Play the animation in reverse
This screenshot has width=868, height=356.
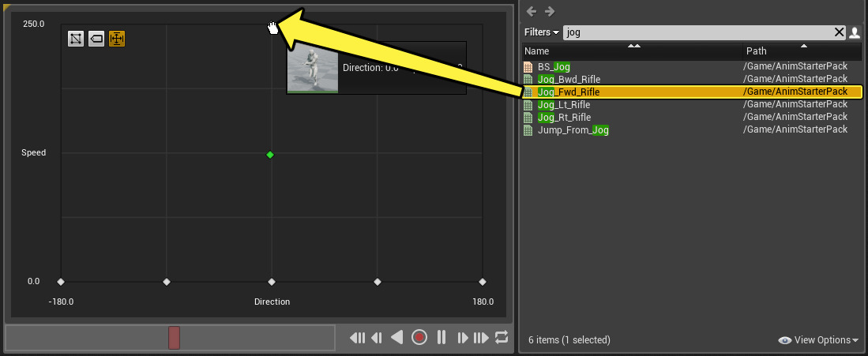coord(397,338)
